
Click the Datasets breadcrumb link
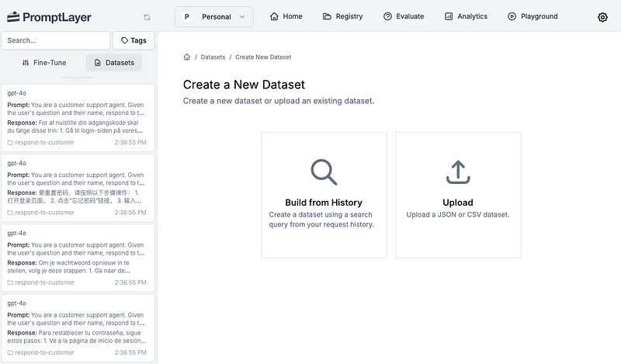[x=213, y=57]
